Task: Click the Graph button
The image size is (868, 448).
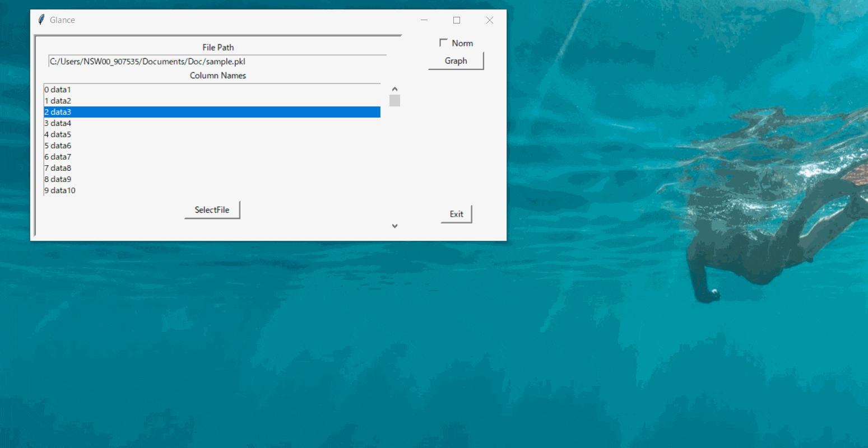Action: [456, 60]
